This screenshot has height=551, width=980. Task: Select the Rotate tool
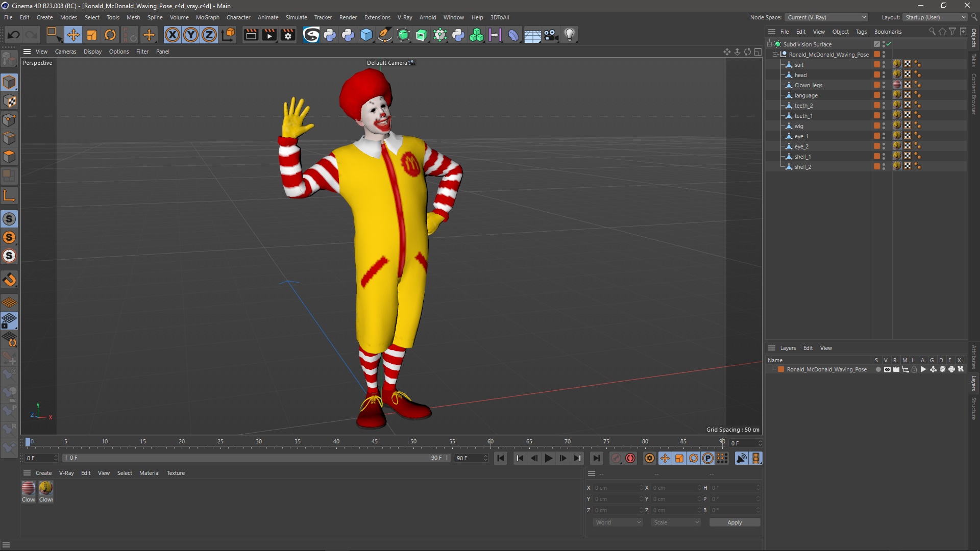click(110, 35)
